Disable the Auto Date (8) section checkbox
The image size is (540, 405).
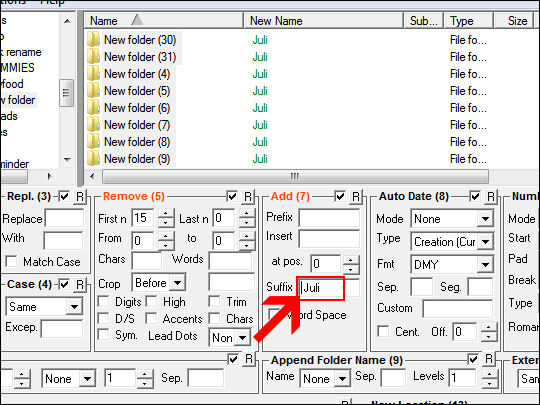pos(475,196)
